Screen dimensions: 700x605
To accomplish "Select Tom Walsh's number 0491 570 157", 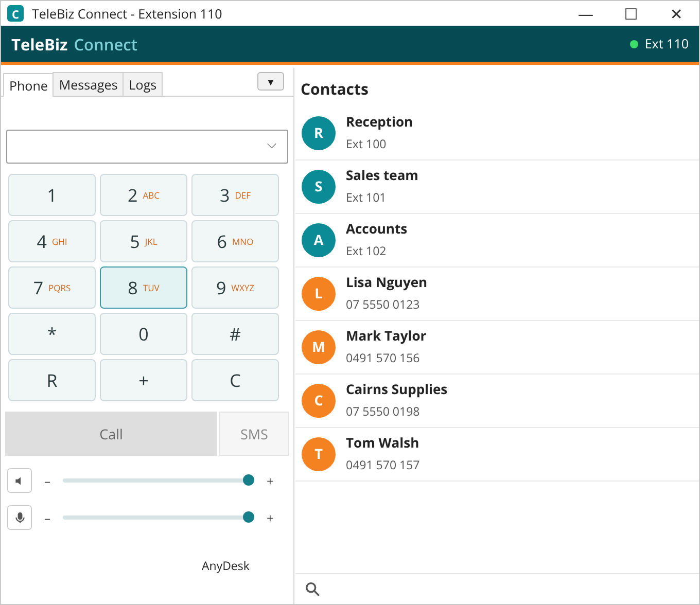I will 382,465.
